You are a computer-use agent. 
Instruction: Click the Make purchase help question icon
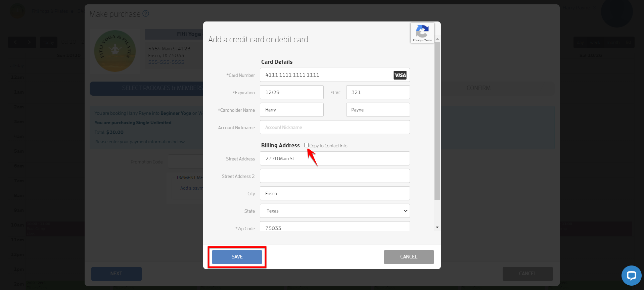pyautogui.click(x=146, y=14)
